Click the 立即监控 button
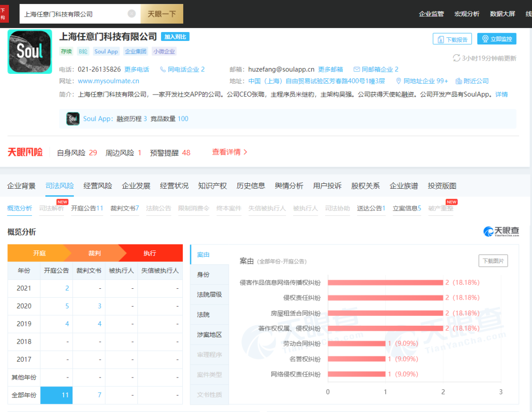Viewport: 532px width, 412px height. [x=497, y=39]
